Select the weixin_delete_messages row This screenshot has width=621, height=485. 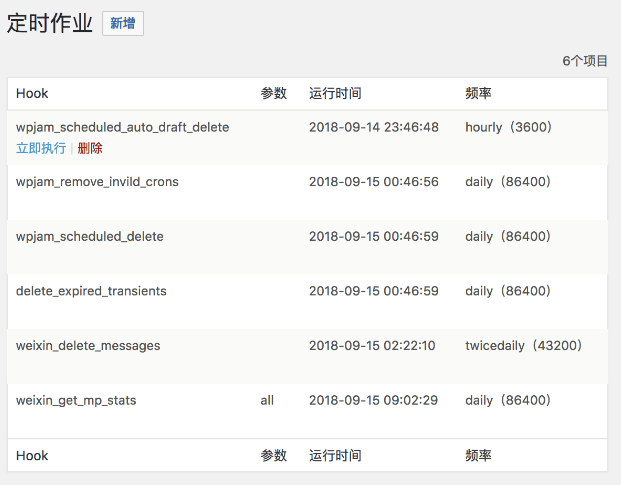[x=88, y=346]
